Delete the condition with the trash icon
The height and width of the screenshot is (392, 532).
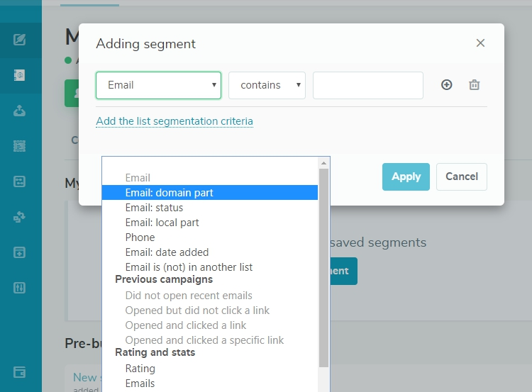475,85
